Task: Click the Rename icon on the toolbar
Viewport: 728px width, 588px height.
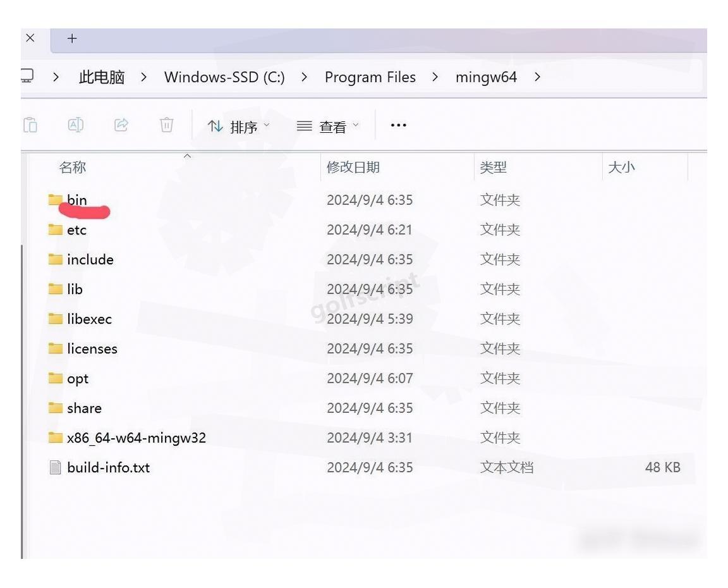Action: tap(76, 125)
